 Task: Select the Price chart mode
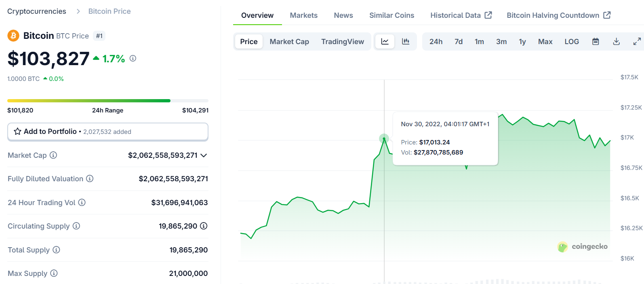click(x=248, y=42)
